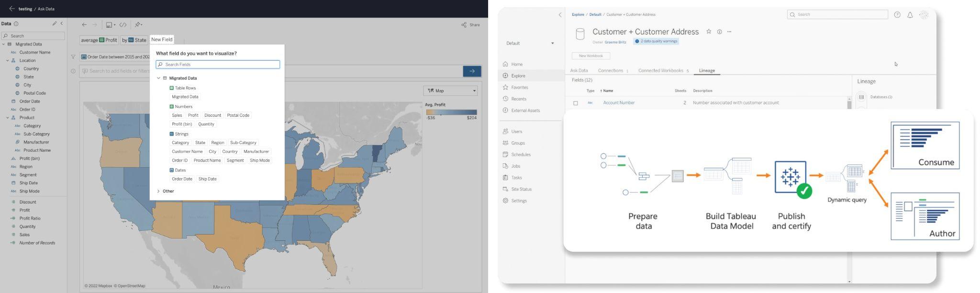
Task: Click the Site Status sidebar icon
Action: click(x=505, y=189)
